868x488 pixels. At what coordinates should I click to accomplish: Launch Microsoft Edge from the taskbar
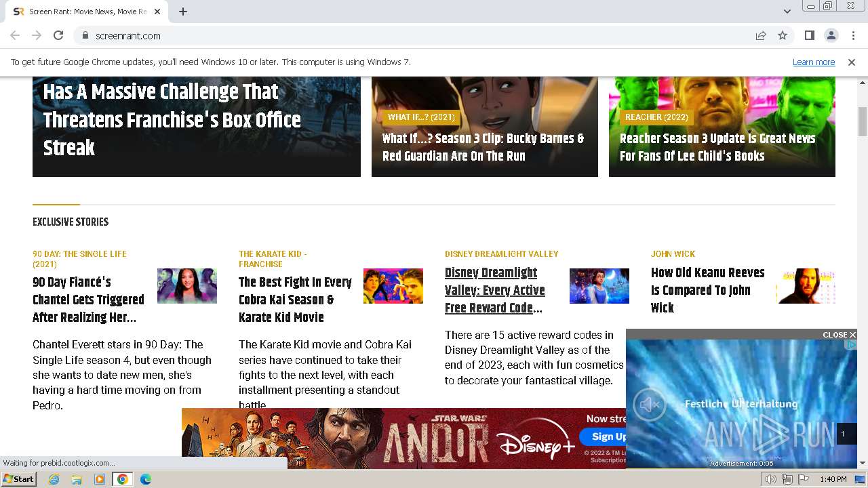tap(146, 479)
